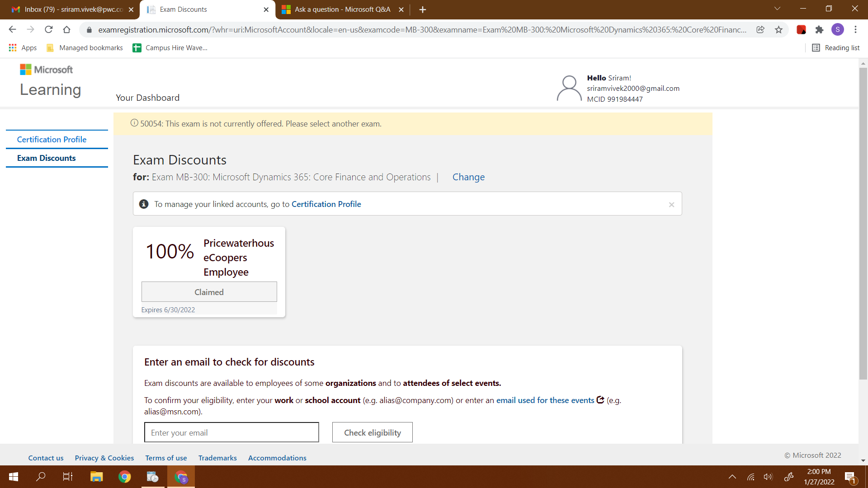Screen dimensions: 868x488
Task: Open Chrome three-dot menu
Action: pos(855,29)
